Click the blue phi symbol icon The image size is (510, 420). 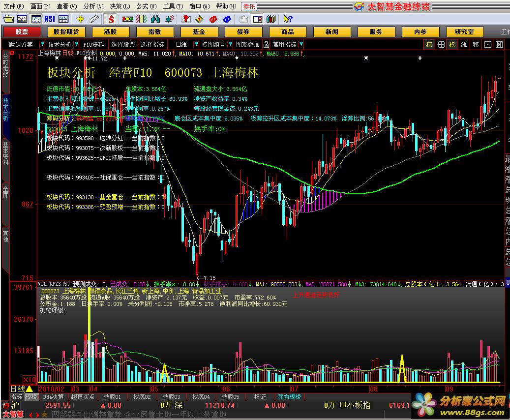(x=227, y=19)
